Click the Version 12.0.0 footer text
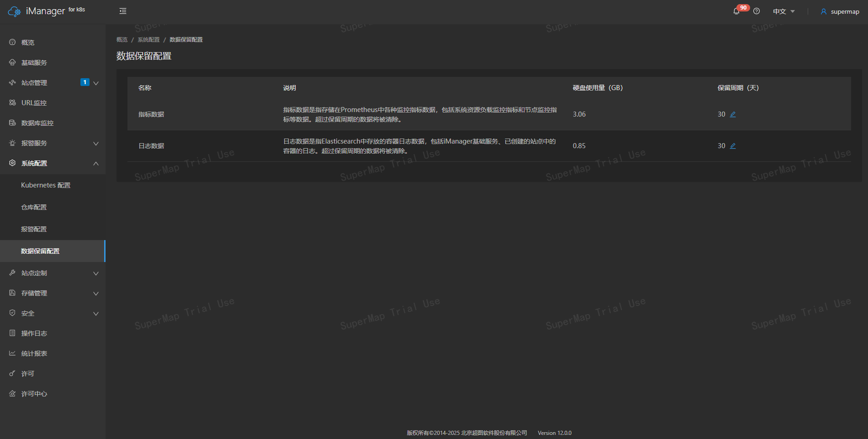Image resolution: width=868 pixels, height=439 pixels. [x=555, y=433]
